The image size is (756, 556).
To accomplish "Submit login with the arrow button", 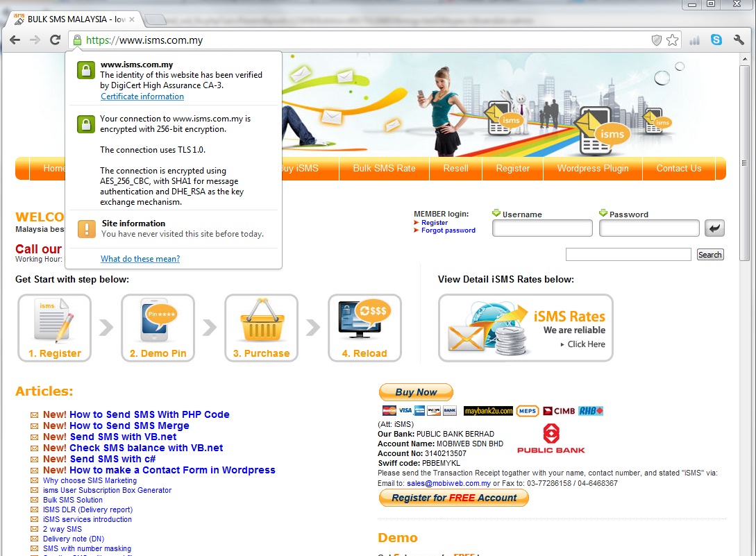I will pyautogui.click(x=714, y=228).
